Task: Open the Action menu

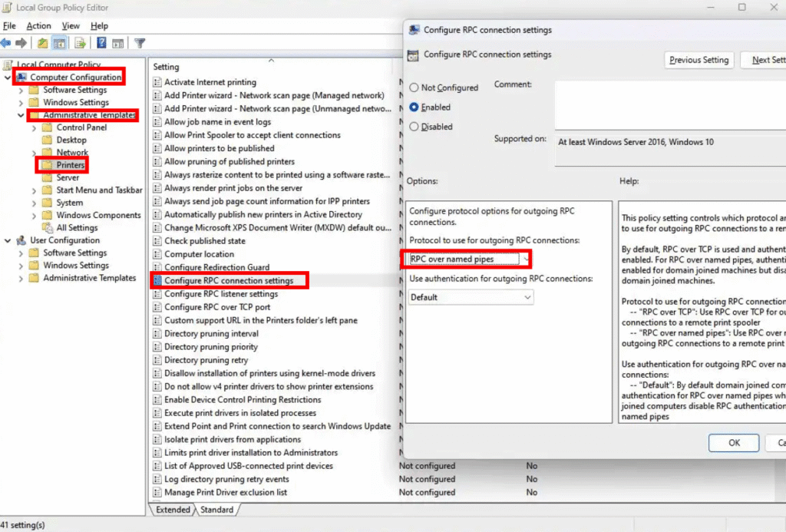Action: pyautogui.click(x=38, y=25)
